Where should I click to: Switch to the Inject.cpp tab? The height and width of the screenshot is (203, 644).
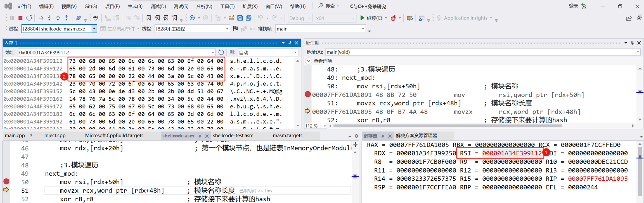pyautogui.click(x=55, y=136)
